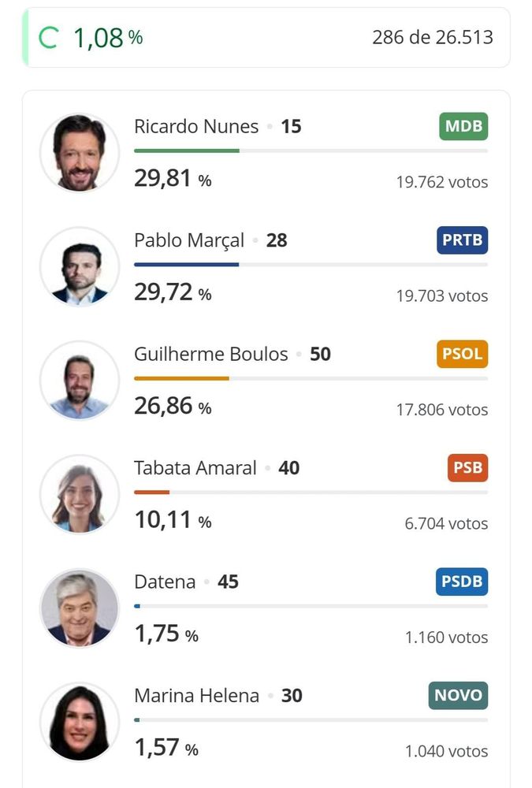
Task: Click the NOVO party badge
Action: (458, 696)
